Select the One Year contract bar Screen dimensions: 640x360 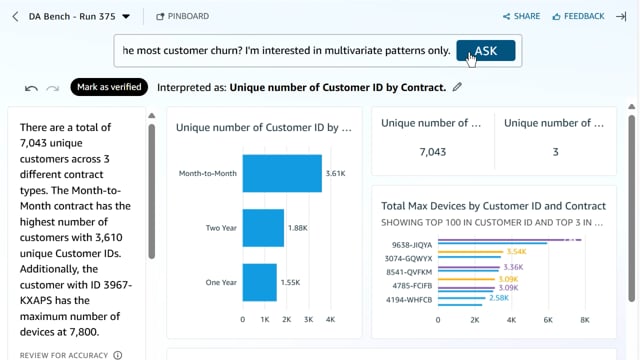[260, 282]
